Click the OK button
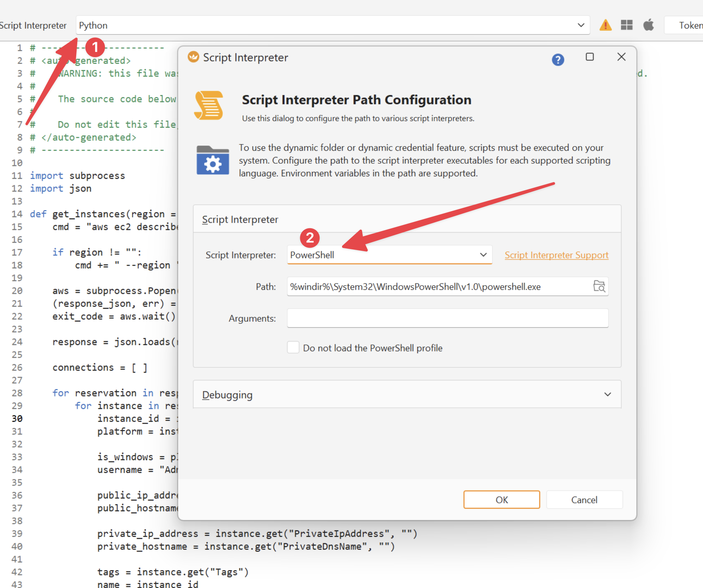The image size is (703, 588). tap(501, 499)
